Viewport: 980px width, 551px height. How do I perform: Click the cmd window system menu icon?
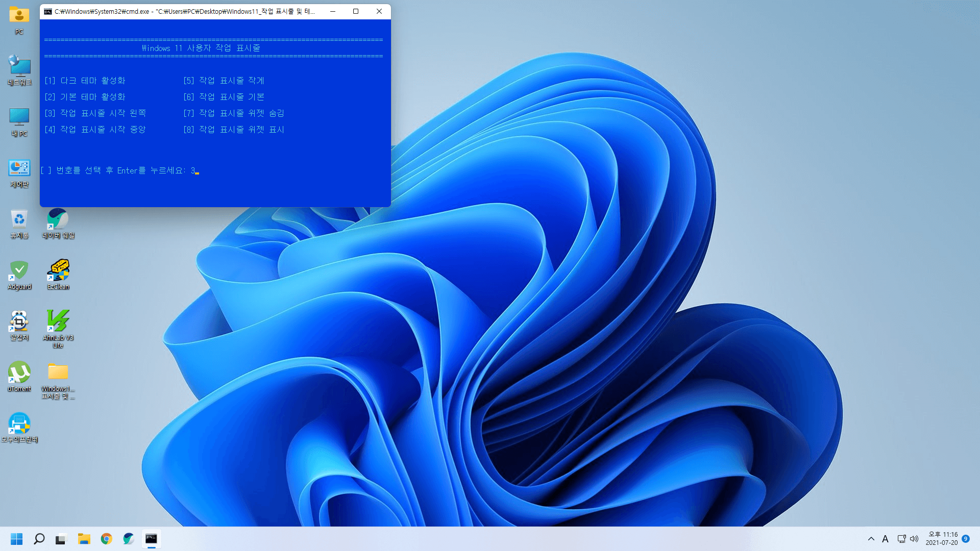point(48,11)
